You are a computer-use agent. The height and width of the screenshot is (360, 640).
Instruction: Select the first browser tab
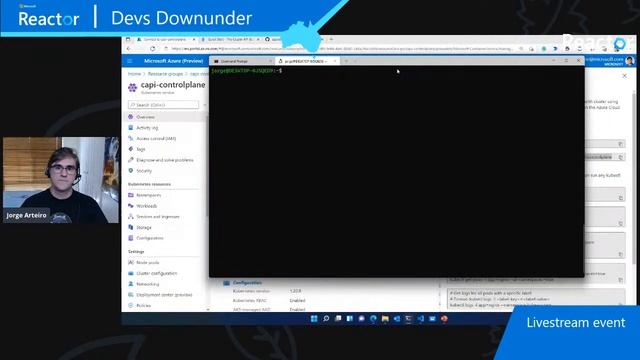[x=166, y=40]
